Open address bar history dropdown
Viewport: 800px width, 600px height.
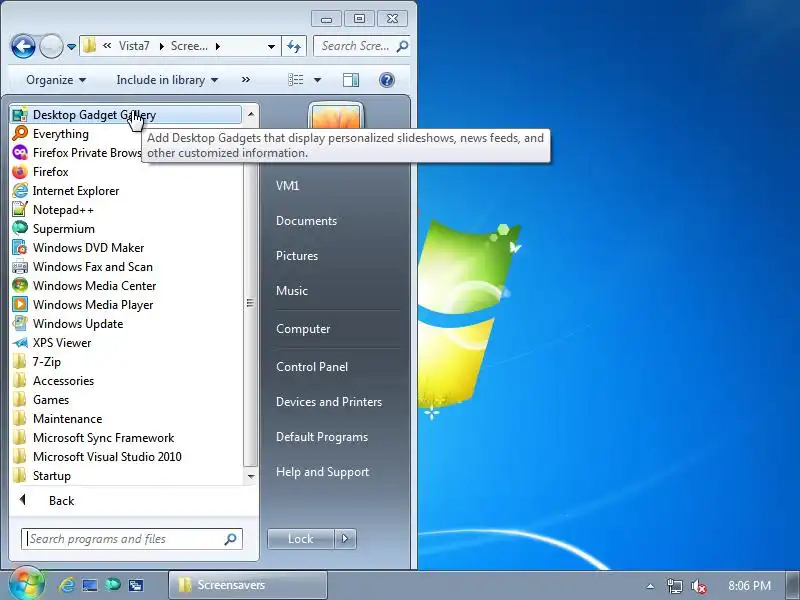(271, 47)
